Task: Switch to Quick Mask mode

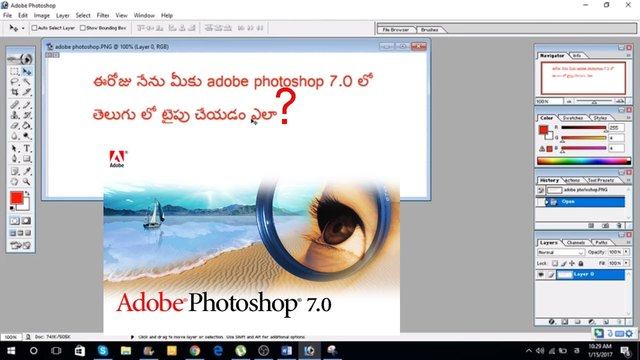Action: [27, 221]
